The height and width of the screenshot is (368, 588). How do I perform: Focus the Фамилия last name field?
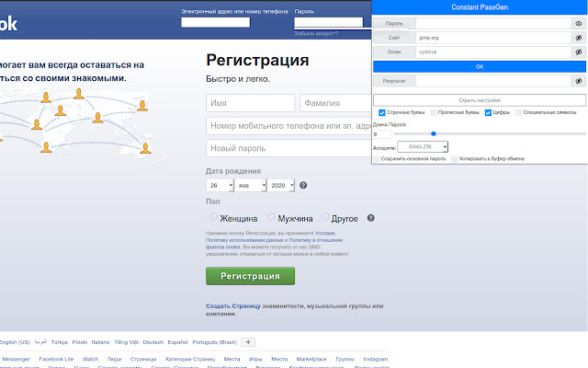click(335, 103)
